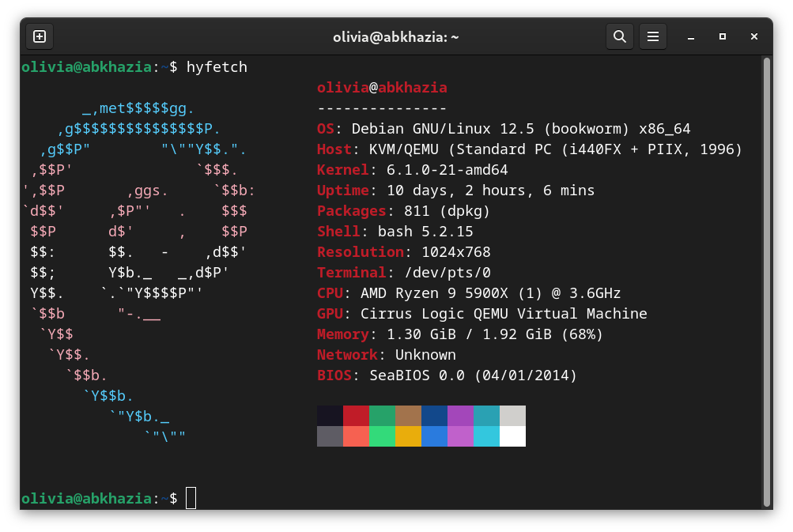Click the blinking terminal cursor
Viewport: 793px width, 532px height.
point(190,498)
